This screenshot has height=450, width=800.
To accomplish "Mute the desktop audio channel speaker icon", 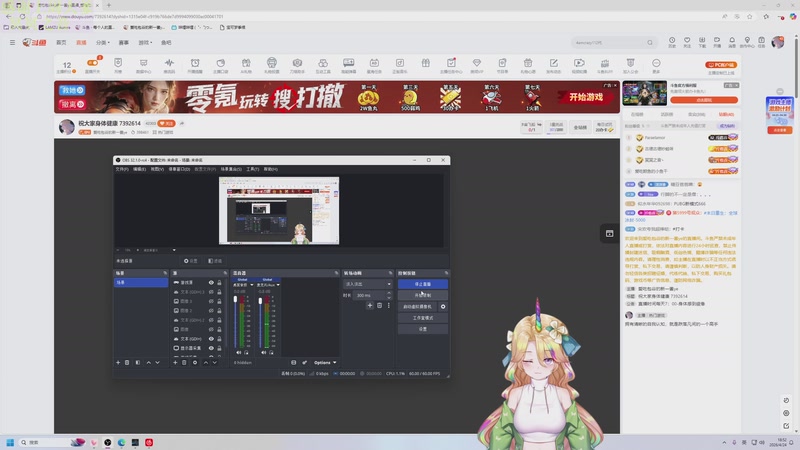I will pos(238,352).
